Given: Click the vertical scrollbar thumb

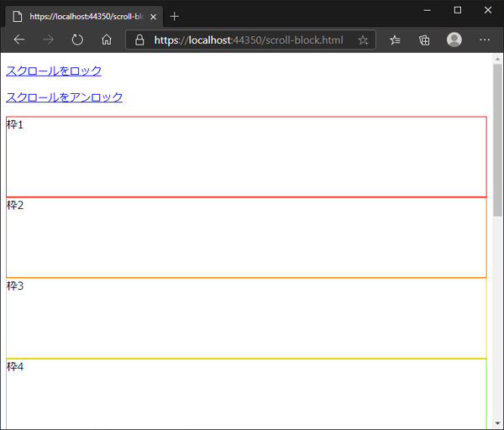Looking at the screenshot, I should (497, 140).
